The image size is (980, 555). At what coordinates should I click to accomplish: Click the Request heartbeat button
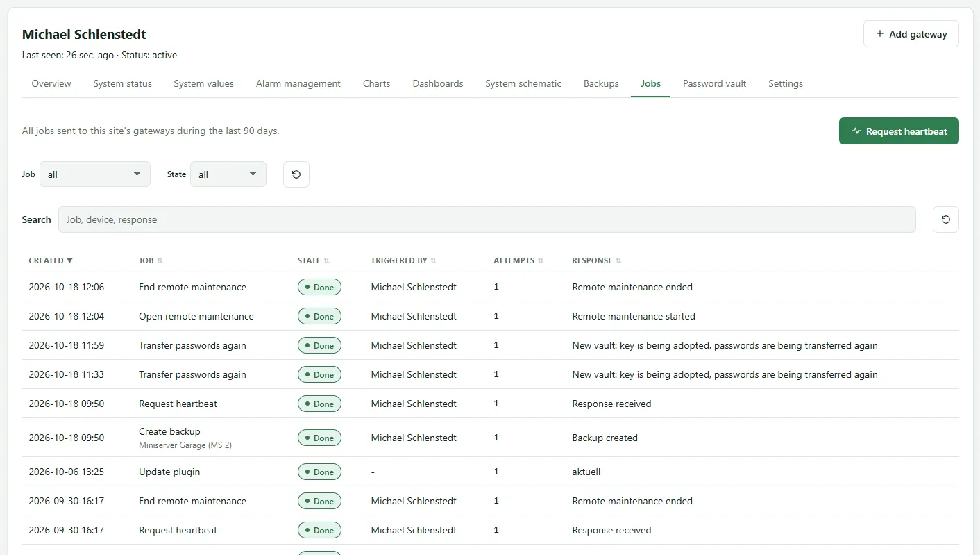899,131
